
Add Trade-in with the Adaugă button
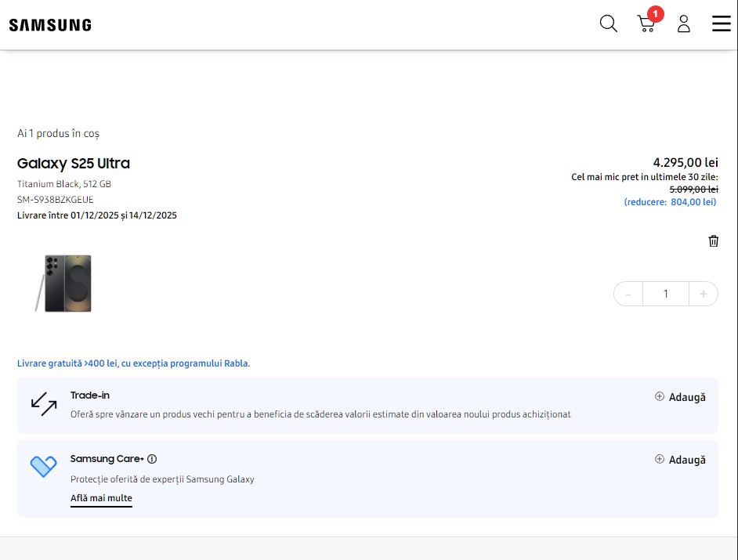point(680,397)
